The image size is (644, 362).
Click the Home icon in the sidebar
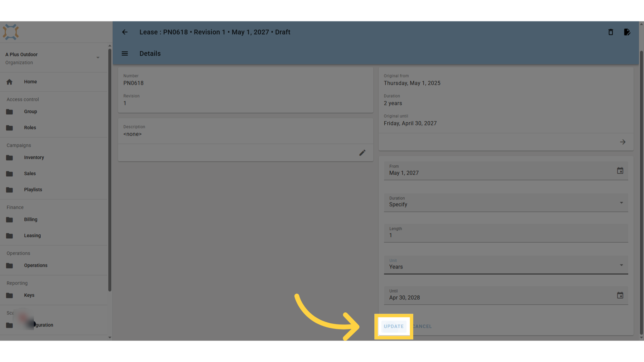tap(9, 82)
